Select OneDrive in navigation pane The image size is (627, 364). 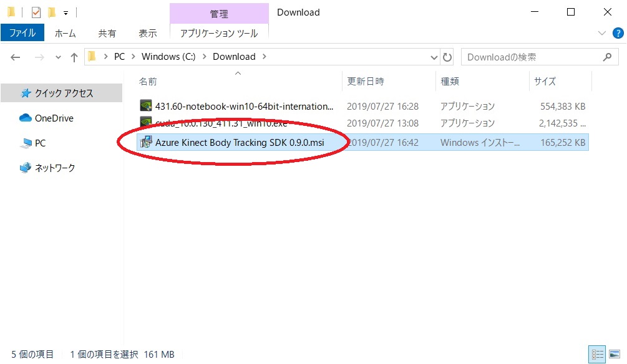pyautogui.click(x=54, y=118)
